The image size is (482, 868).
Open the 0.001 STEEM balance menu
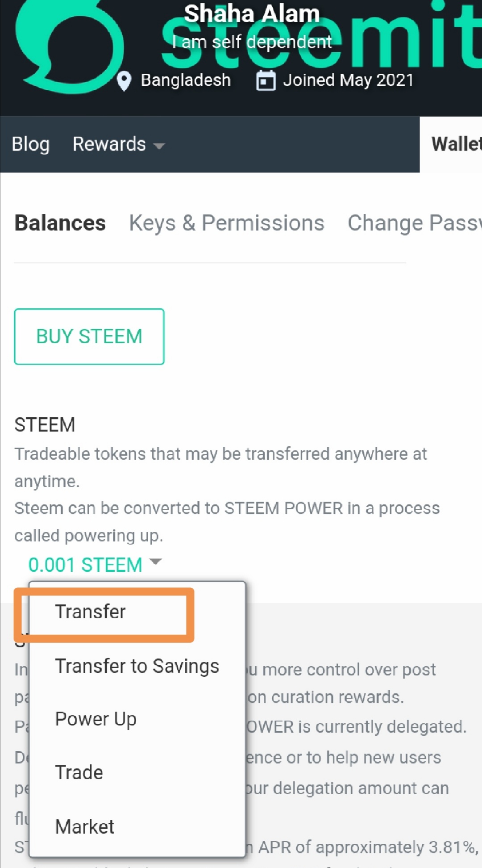click(x=85, y=565)
